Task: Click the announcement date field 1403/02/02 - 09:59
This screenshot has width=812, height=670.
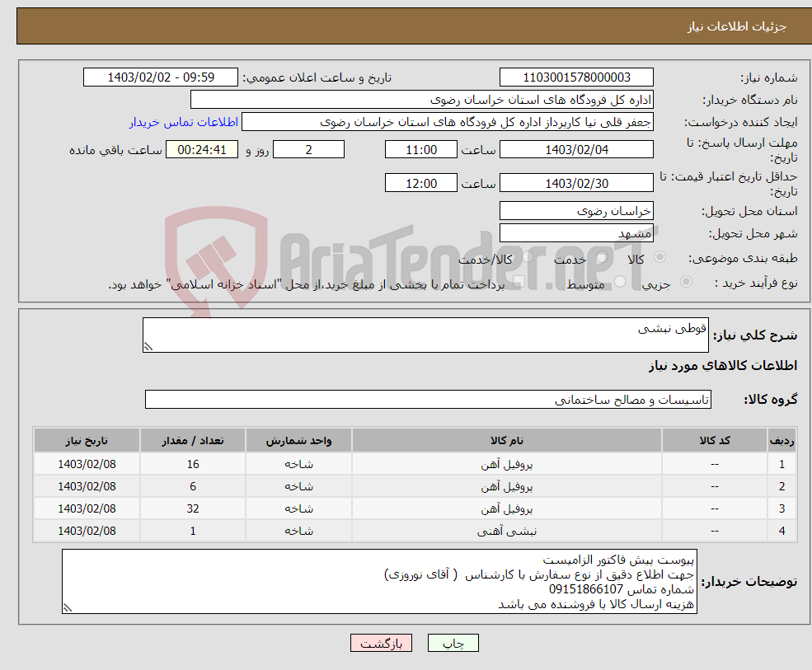Action: coord(161,77)
